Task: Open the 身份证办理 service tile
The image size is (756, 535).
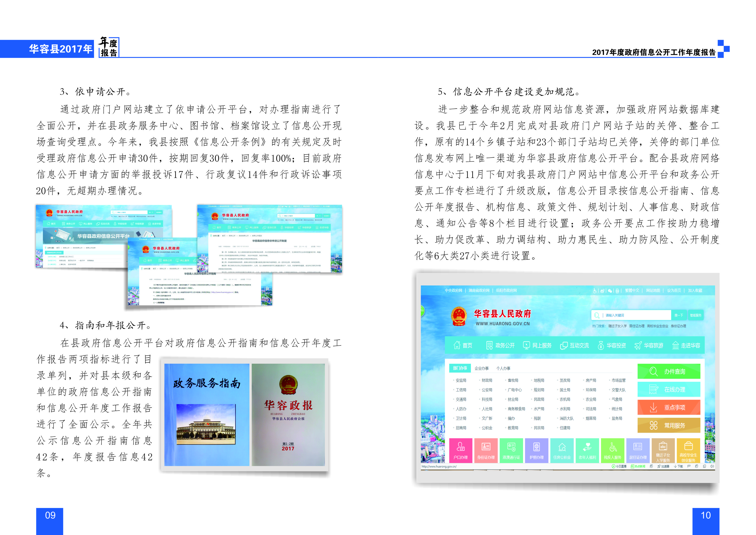Action: 486,450
